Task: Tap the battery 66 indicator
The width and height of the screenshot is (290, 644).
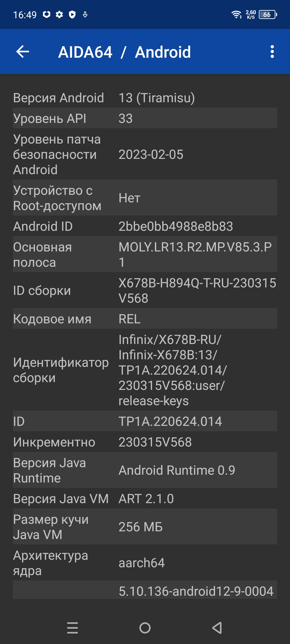Action: pos(268,14)
